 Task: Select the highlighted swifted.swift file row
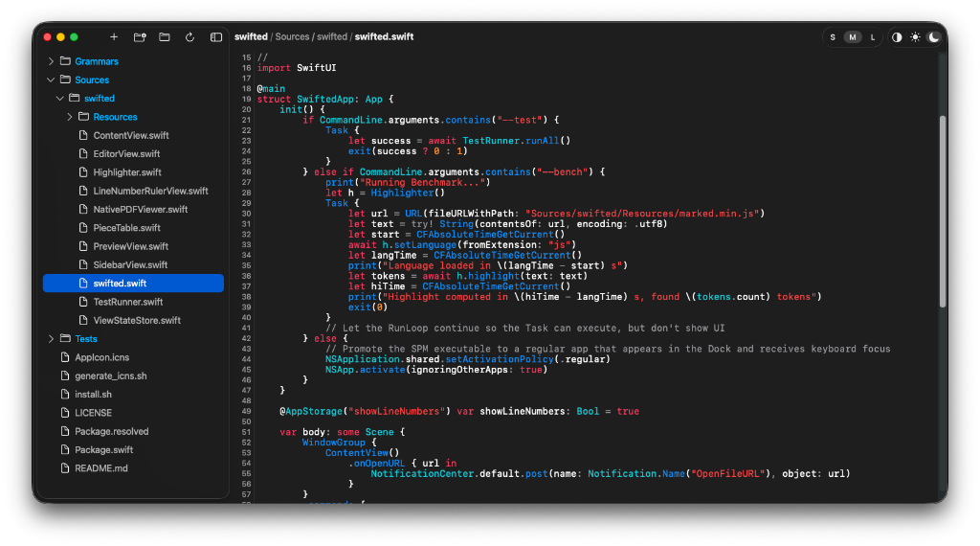click(133, 284)
